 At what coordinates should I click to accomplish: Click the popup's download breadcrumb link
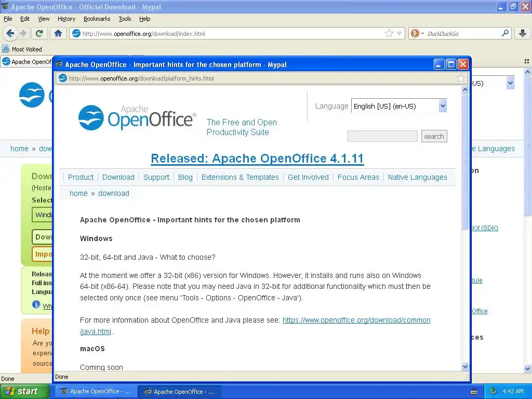(x=114, y=193)
